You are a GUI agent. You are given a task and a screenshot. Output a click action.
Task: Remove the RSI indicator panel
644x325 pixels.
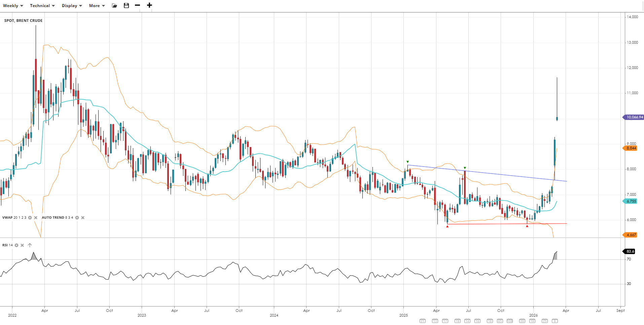tap(22, 245)
